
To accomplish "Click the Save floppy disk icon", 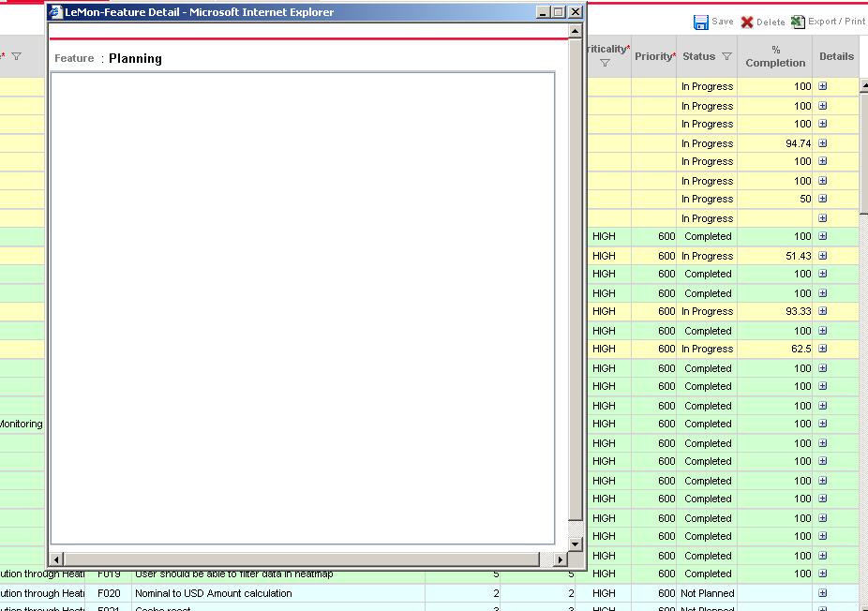I will (701, 22).
